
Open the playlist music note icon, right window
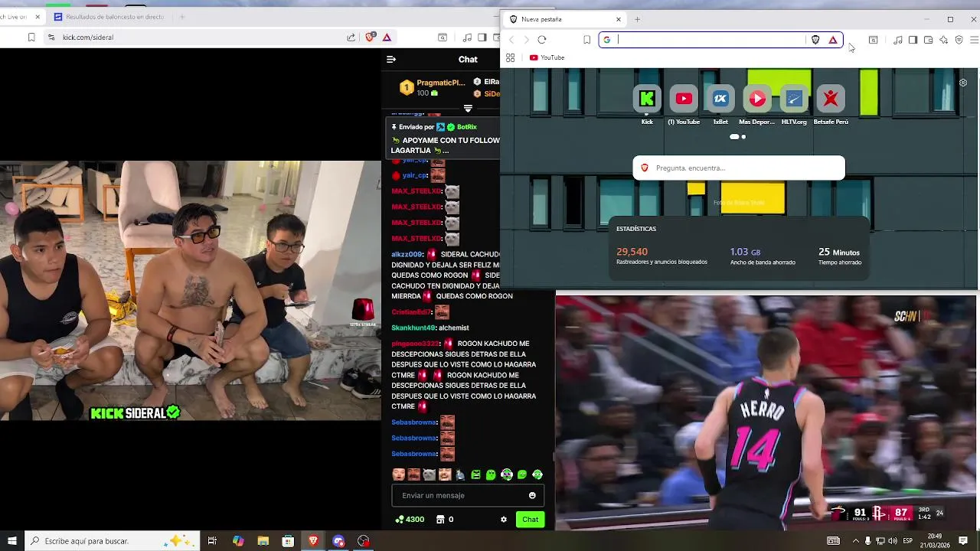tap(898, 40)
